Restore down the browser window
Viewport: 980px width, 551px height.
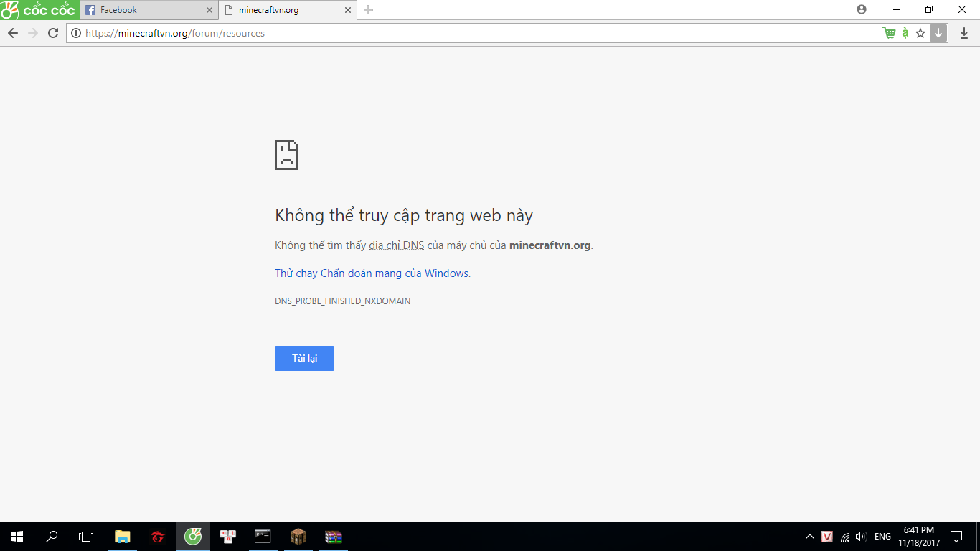[929, 9]
